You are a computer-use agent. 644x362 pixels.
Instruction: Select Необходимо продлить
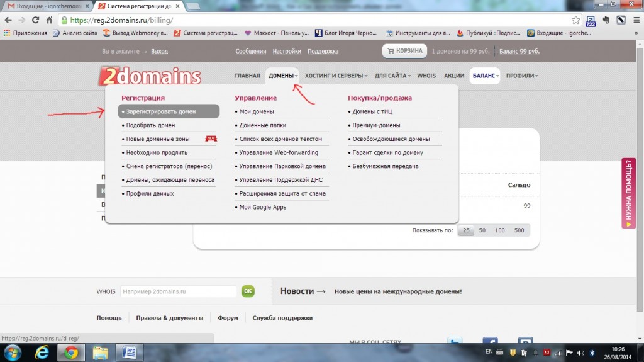tap(157, 152)
